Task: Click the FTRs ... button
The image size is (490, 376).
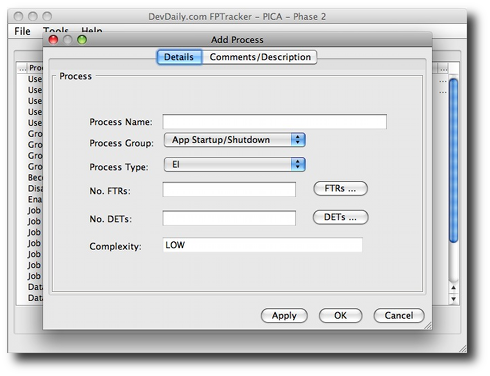Action: click(340, 189)
